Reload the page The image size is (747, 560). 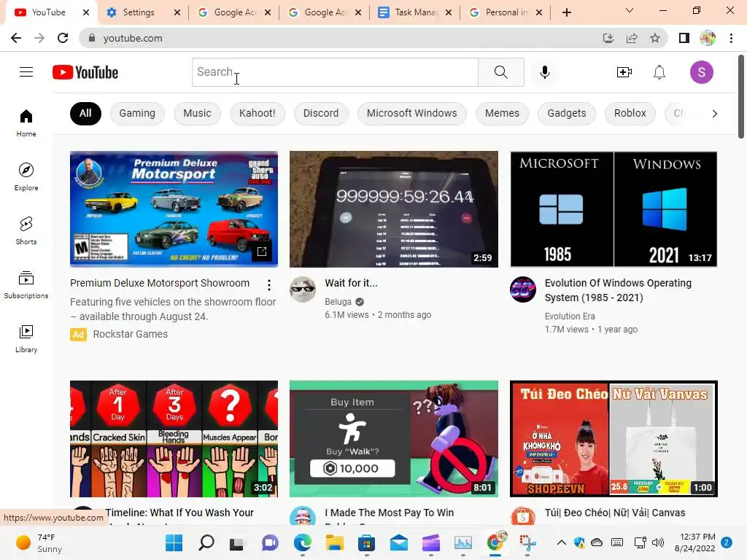pyautogui.click(x=63, y=38)
